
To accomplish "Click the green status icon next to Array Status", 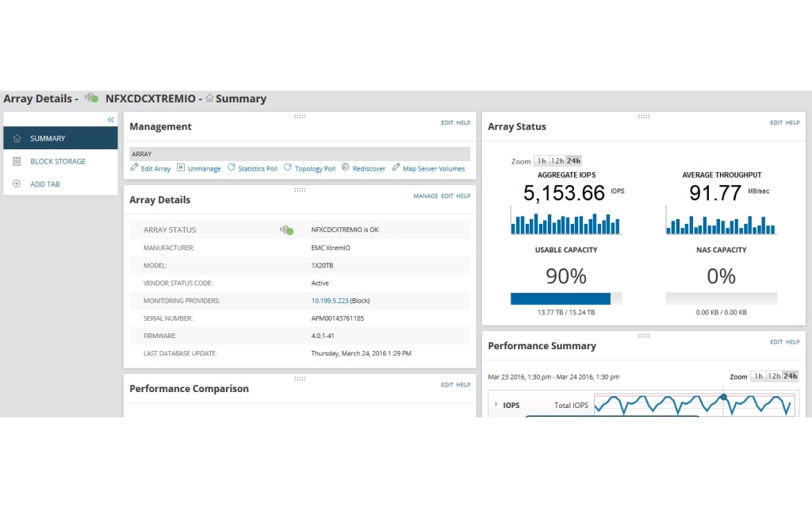I will (x=285, y=229).
